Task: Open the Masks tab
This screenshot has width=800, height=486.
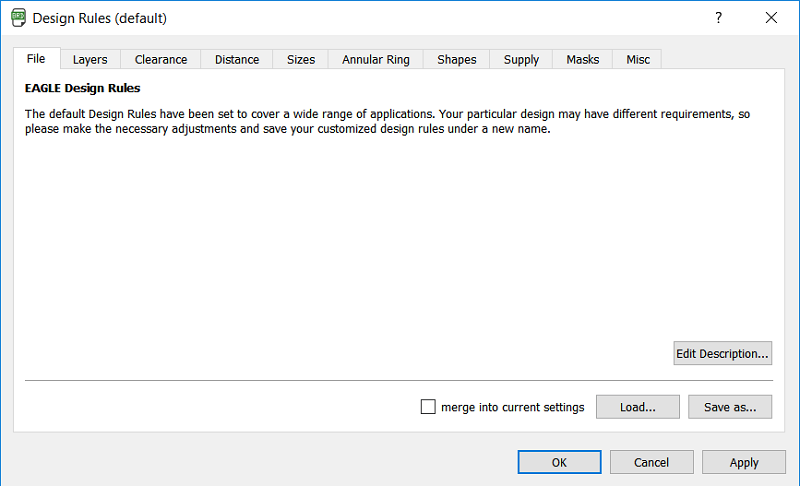Action: click(x=583, y=60)
